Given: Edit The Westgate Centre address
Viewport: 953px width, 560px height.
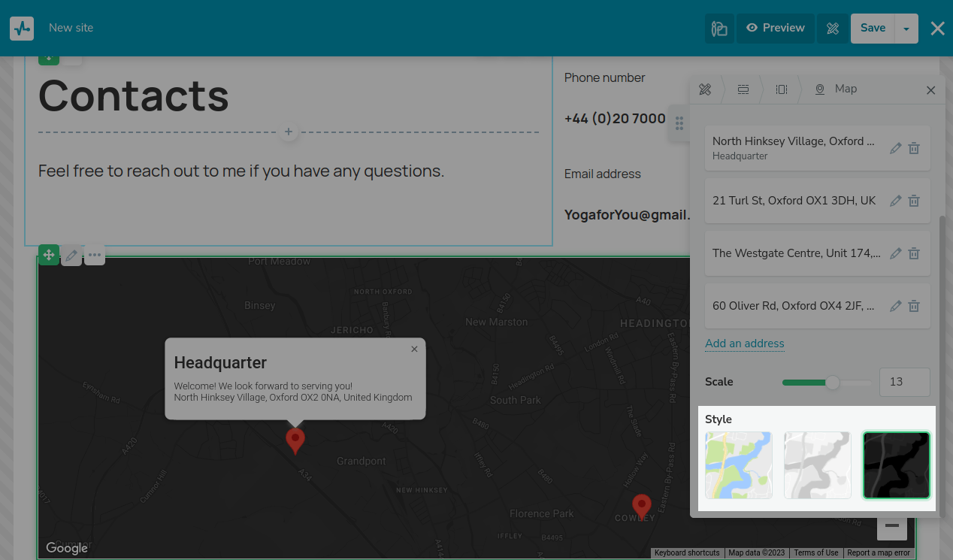Looking at the screenshot, I should point(895,253).
